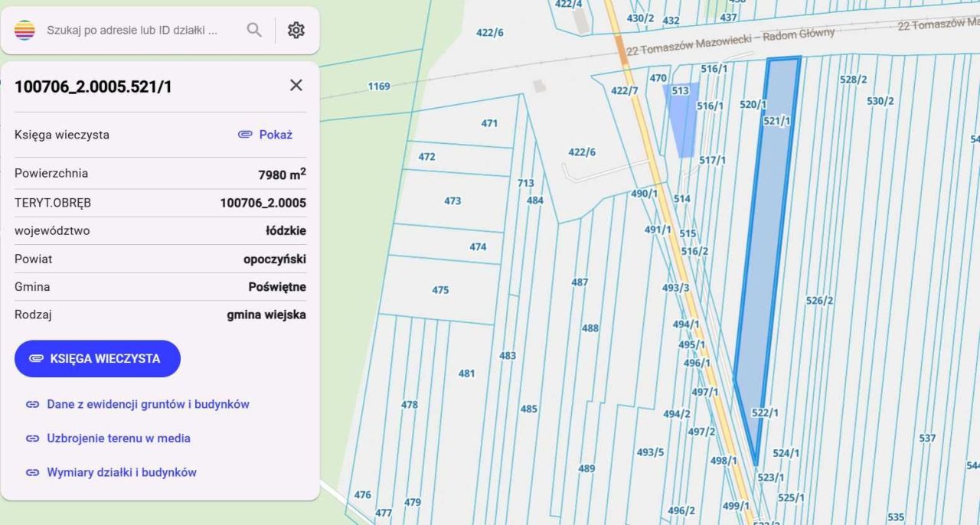Viewport: 980px width, 525px height.
Task: Click the rainbow app logo icon
Action: click(24, 30)
